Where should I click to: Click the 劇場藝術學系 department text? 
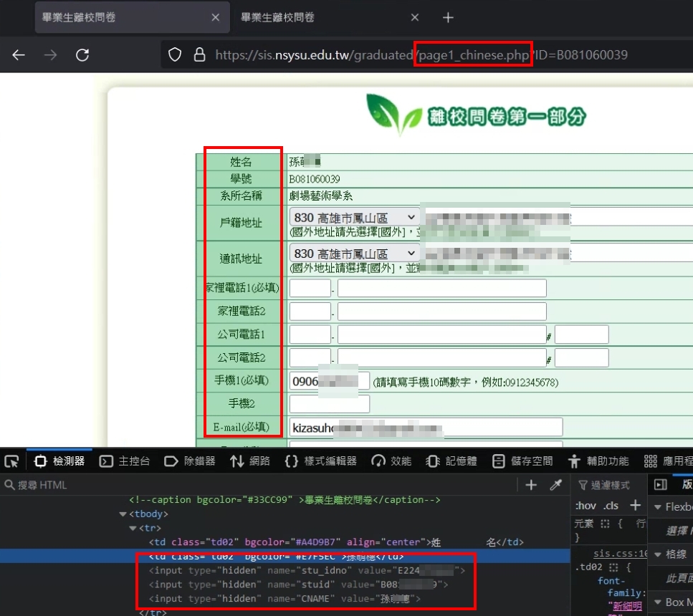pos(321,196)
